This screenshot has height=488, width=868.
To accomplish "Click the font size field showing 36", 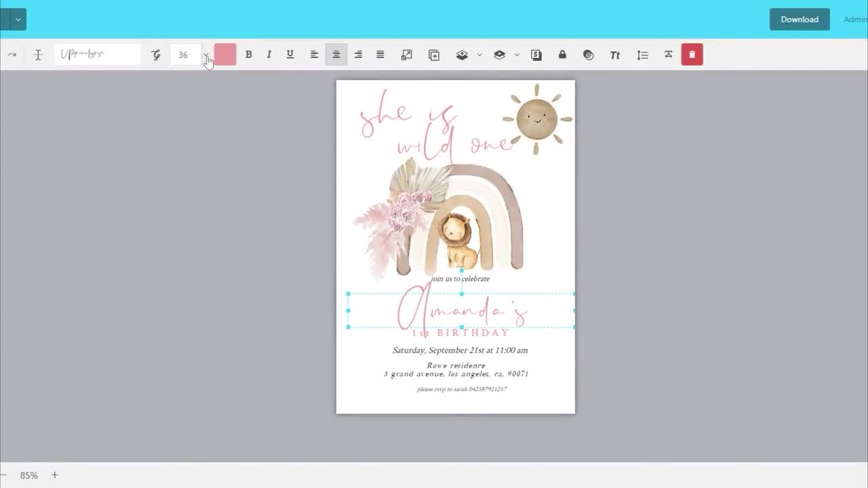I will pos(185,55).
